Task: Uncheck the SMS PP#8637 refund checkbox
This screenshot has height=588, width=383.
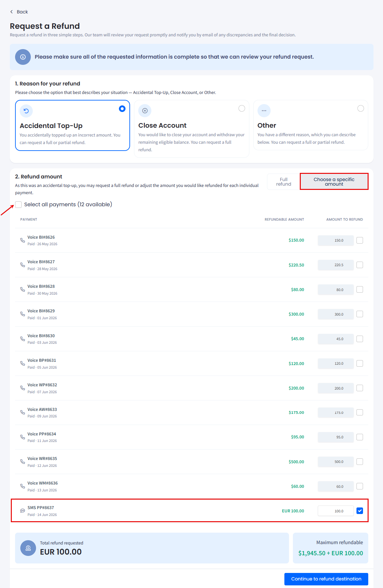Action: 360,511
